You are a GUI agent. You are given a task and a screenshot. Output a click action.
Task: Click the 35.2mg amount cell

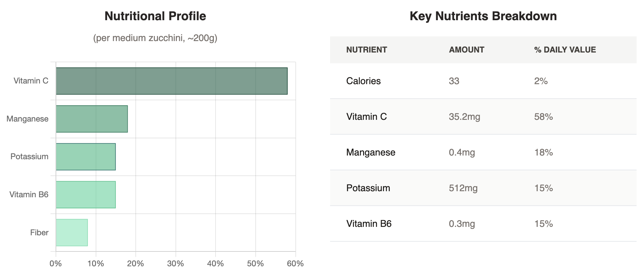click(x=464, y=117)
